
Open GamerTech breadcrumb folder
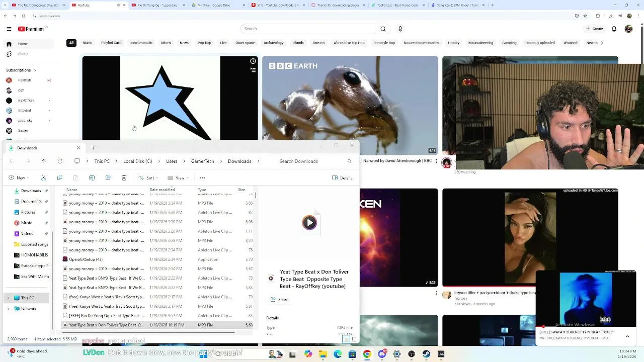(202, 161)
